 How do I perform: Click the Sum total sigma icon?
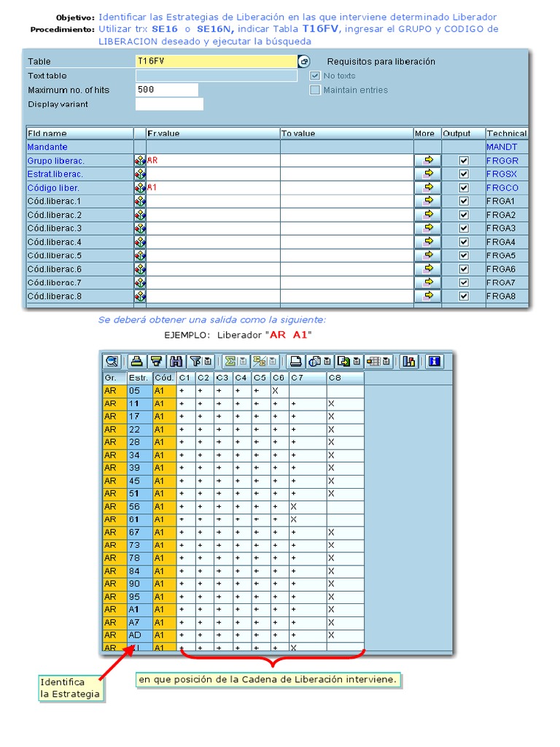tap(230, 362)
